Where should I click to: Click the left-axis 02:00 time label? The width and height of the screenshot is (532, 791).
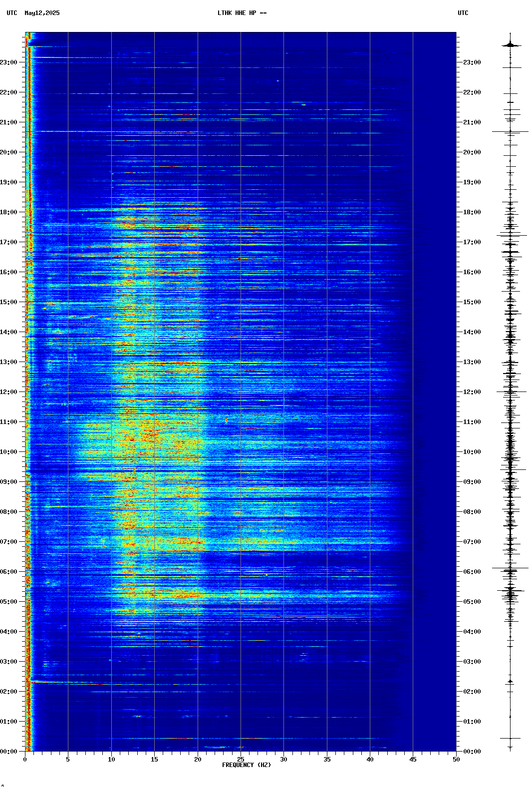(x=8, y=692)
